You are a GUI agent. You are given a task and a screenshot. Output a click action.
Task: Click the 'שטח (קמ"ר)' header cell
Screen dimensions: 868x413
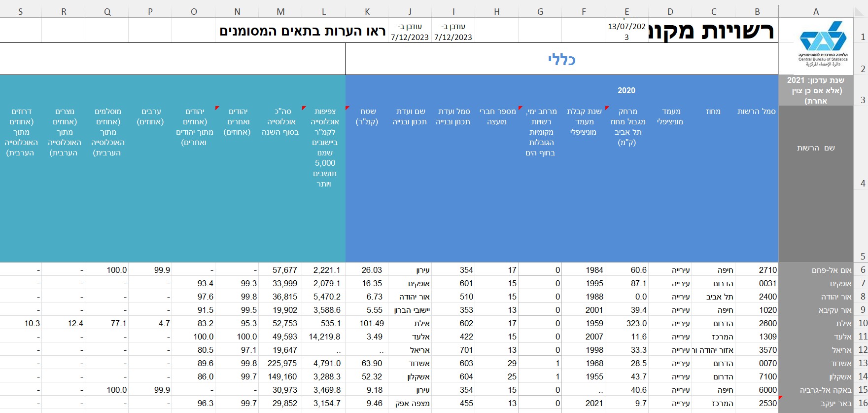click(x=367, y=116)
